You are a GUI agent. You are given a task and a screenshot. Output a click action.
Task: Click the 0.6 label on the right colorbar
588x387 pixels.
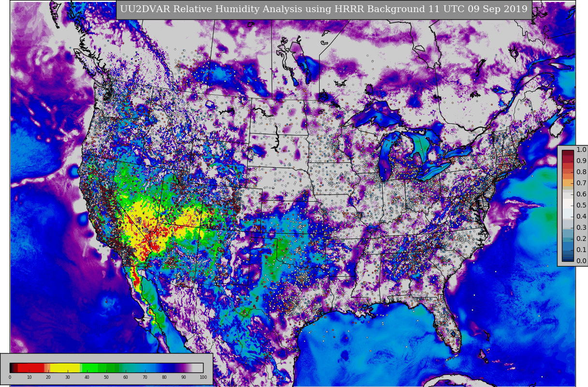[581, 194]
